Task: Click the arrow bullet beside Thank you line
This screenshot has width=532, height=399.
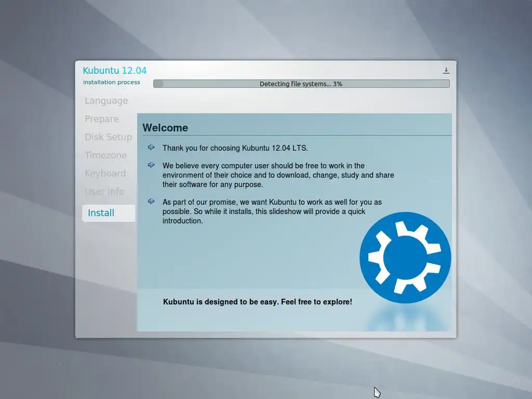Action: click(x=151, y=147)
